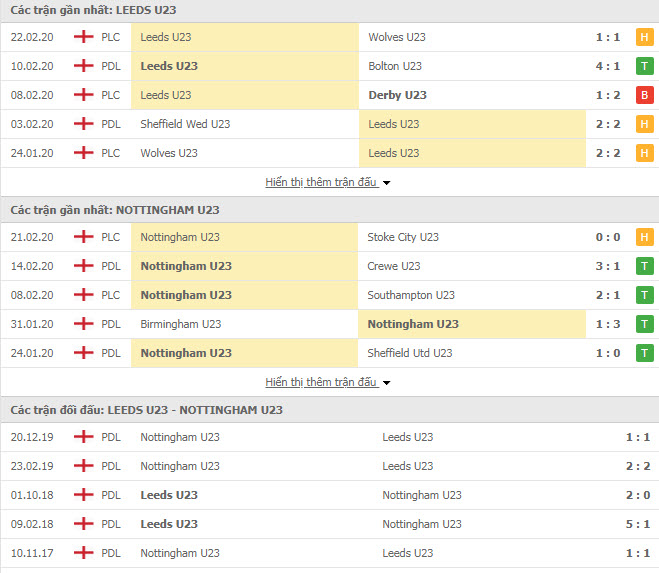Screen dimensions: 659x573
Task: Expand more matches under Leeds U23 section
Action: click(x=321, y=182)
